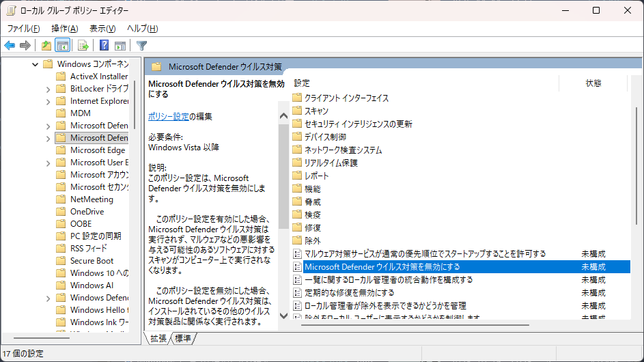
Task: Toggle the Show/Hide console tree icon
Action: [62, 46]
